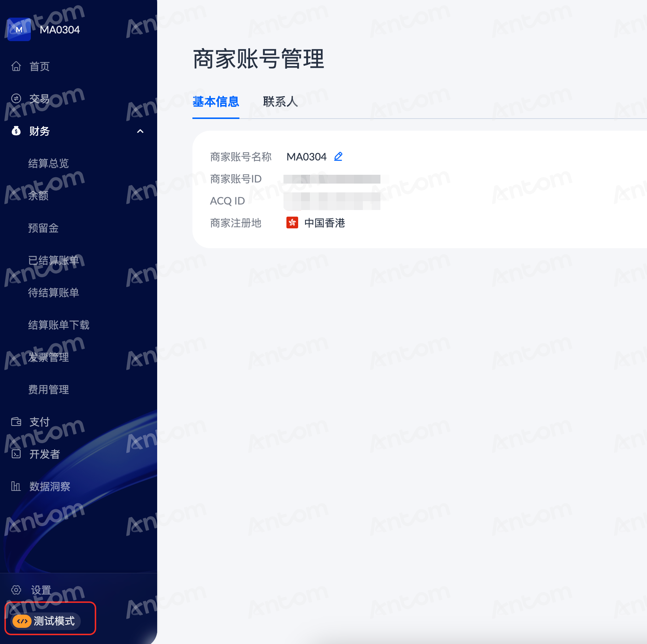Screen dimensions: 647x644
Task: Open 结算总览 under 财务
Action: point(48,163)
